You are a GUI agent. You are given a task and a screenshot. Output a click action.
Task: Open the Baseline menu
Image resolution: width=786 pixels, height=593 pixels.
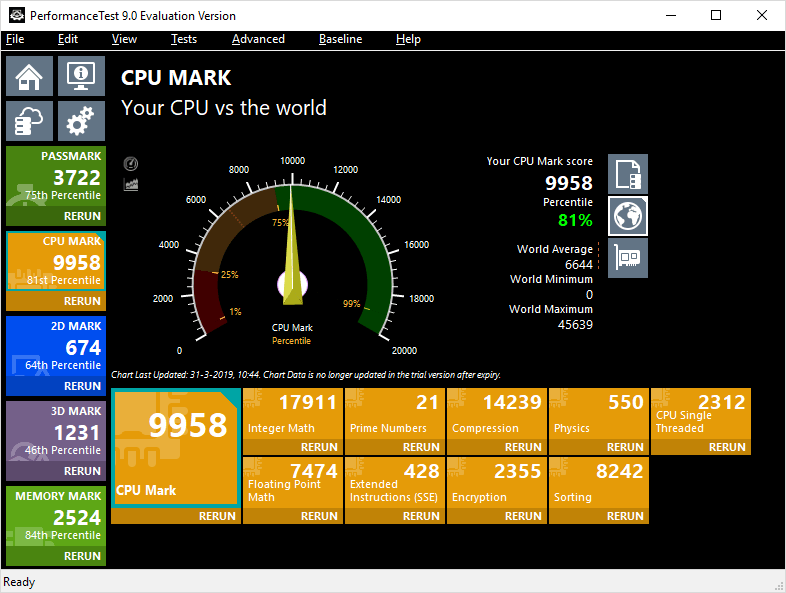[340, 39]
